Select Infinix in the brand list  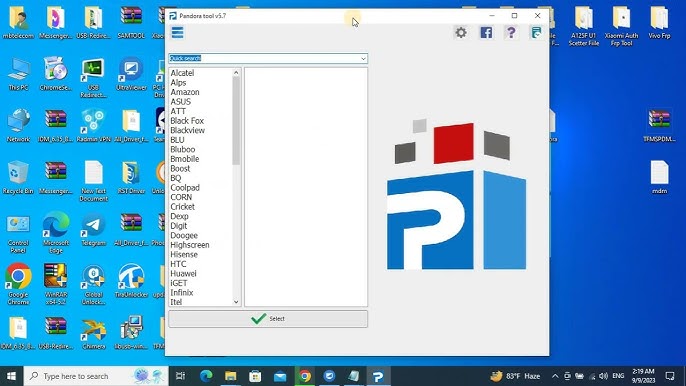(x=182, y=292)
